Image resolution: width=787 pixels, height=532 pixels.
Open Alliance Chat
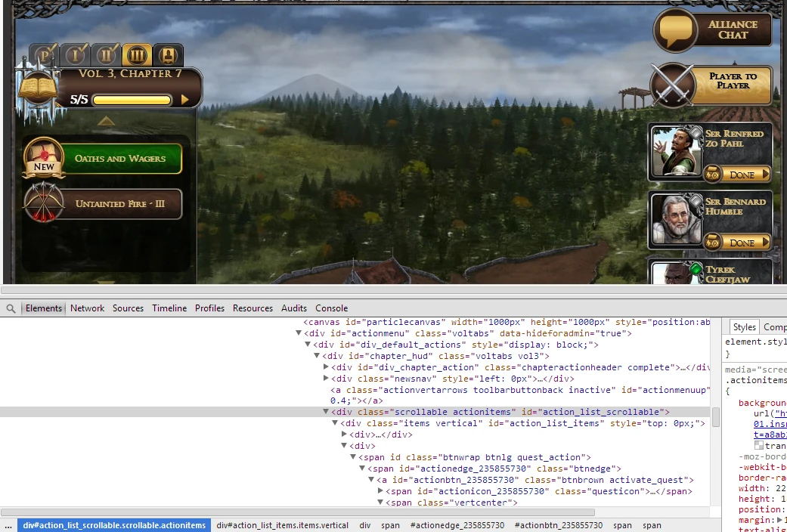pyautogui.click(x=733, y=29)
